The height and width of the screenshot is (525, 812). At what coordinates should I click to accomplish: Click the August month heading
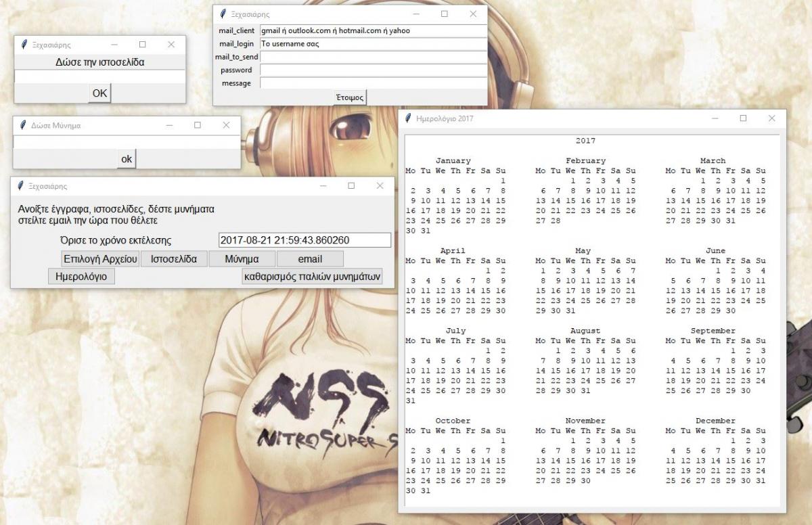coord(586,331)
